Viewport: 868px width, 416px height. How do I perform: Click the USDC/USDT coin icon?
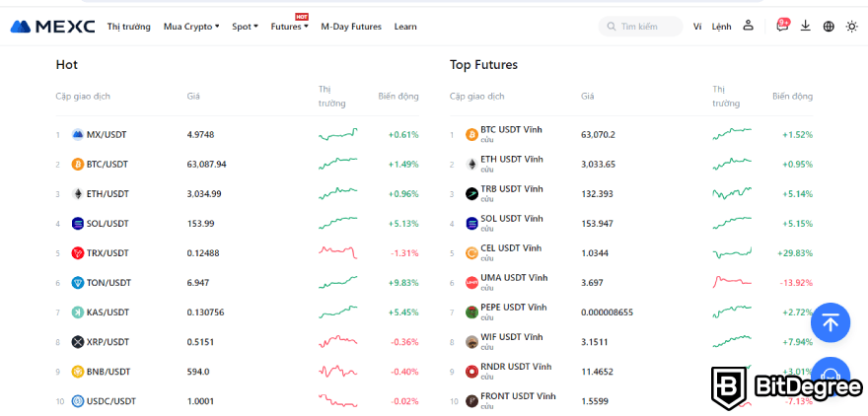point(78,401)
